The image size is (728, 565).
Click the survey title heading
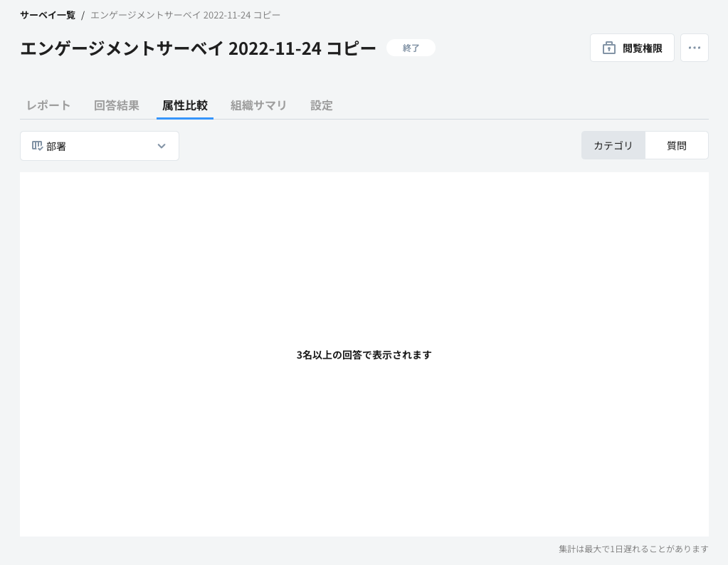198,48
